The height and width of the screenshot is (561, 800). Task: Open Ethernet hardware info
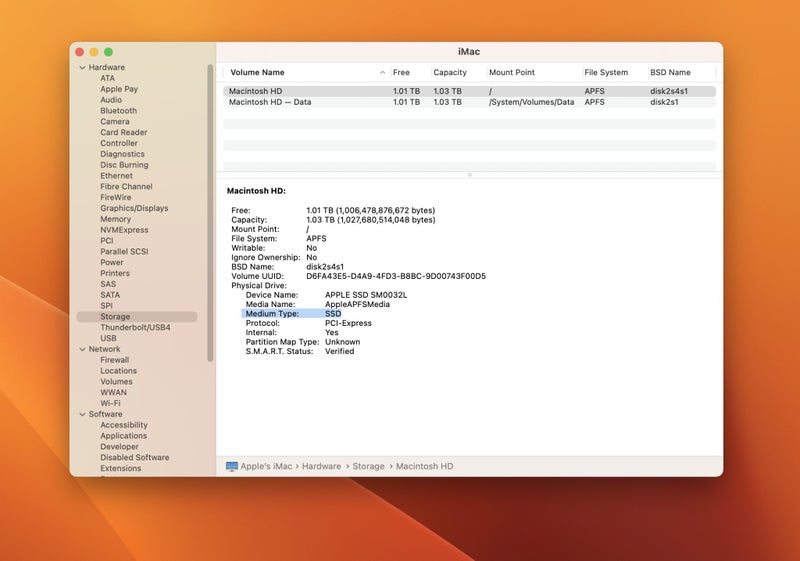[x=116, y=175]
